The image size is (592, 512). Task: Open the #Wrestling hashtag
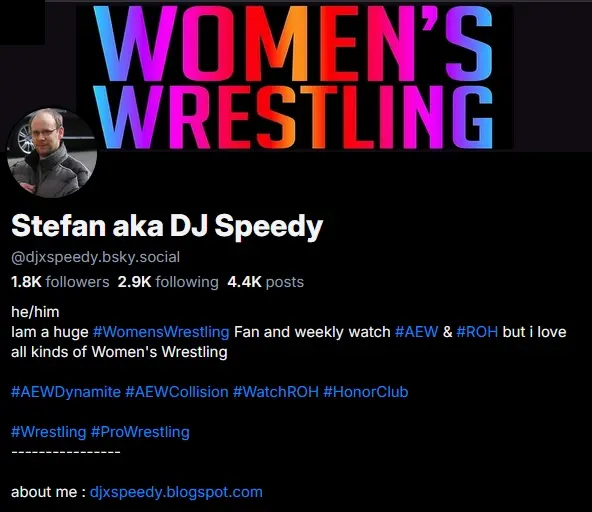click(49, 432)
